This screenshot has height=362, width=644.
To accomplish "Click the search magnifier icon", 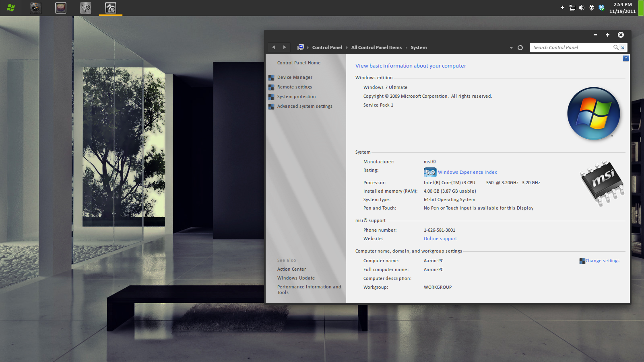I will tap(616, 47).
